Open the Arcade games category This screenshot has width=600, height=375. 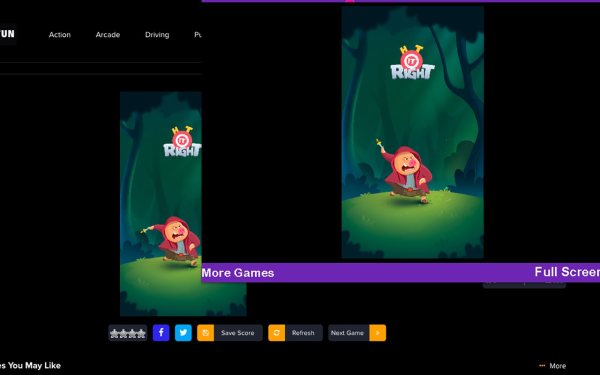(x=108, y=34)
